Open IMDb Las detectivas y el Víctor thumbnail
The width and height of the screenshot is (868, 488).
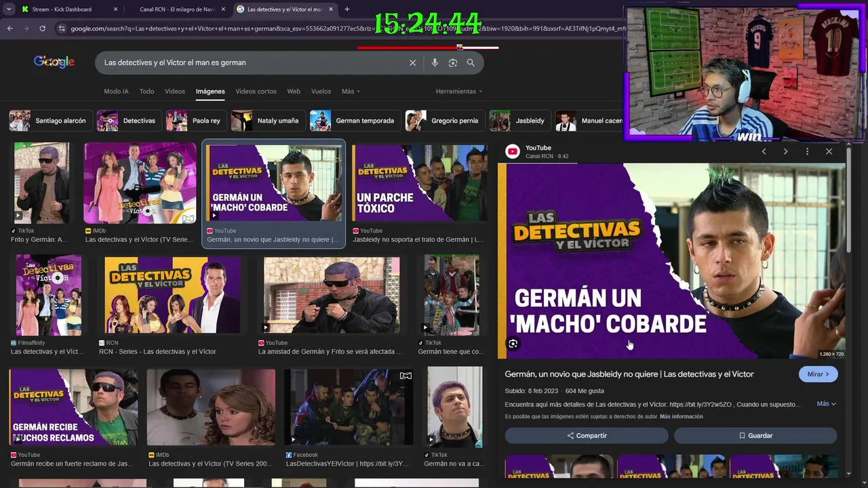(x=140, y=183)
